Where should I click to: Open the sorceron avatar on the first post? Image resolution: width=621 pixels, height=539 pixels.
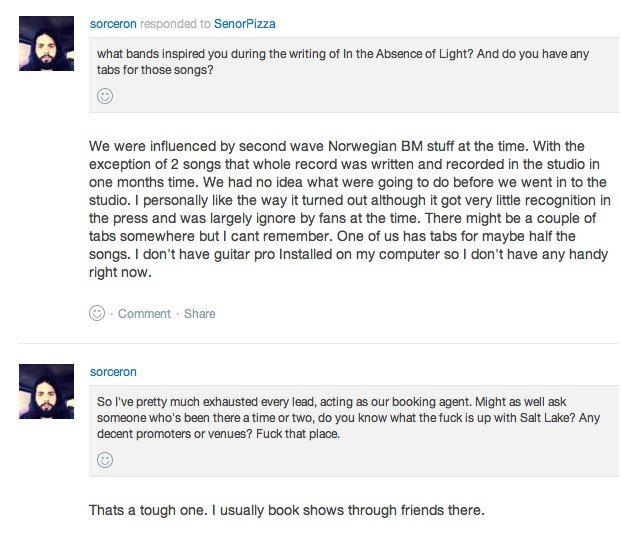point(47,43)
